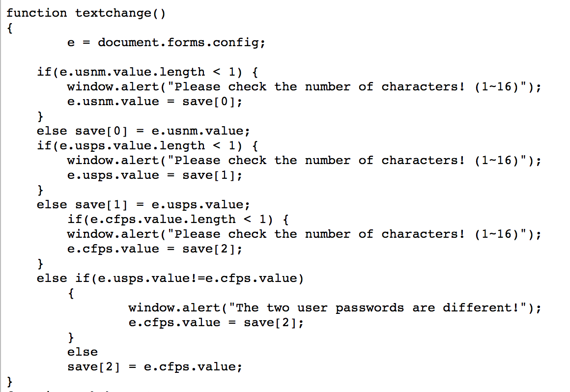
Task: Click the opening brace below function textchange
Action: (x=10, y=28)
